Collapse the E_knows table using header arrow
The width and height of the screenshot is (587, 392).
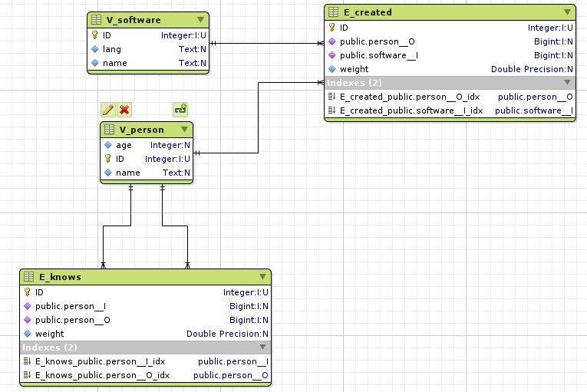tap(262, 276)
